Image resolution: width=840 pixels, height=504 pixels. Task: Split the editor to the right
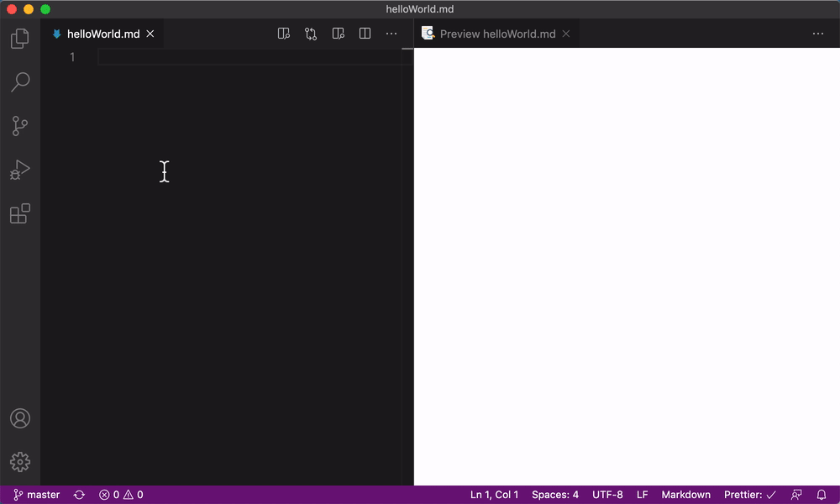click(365, 34)
